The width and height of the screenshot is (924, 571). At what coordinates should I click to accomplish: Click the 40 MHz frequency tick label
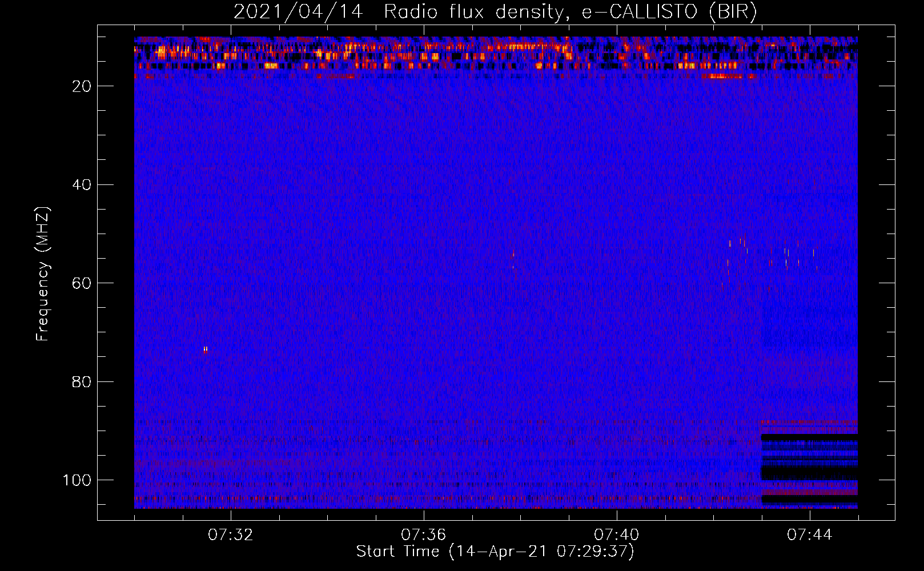pos(82,184)
